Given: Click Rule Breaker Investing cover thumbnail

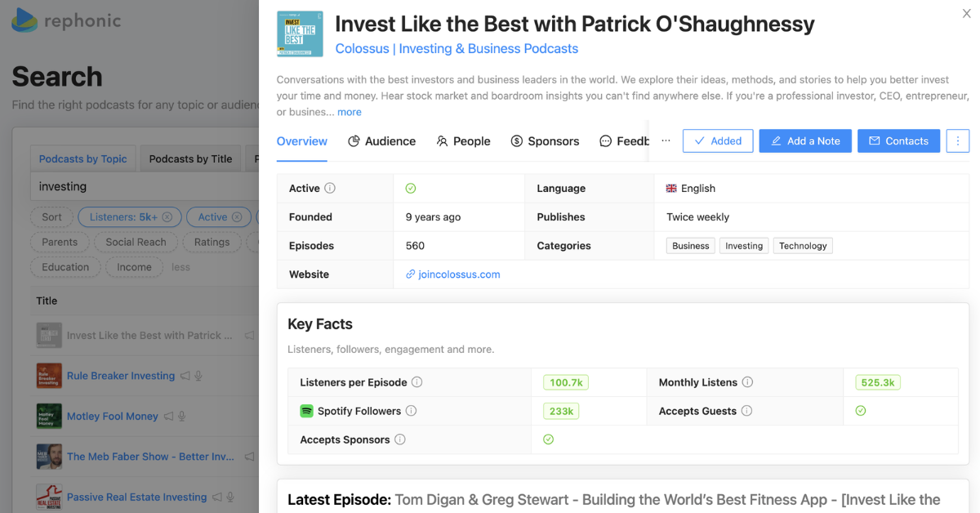Looking at the screenshot, I should [49, 376].
